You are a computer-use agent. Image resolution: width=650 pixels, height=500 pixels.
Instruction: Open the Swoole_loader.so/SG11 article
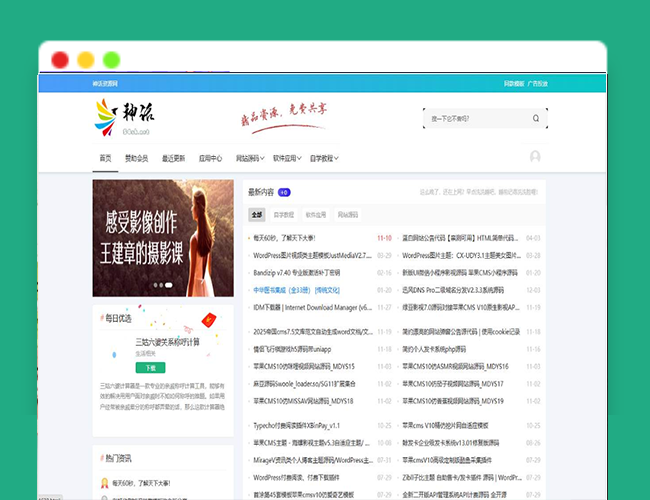click(305, 384)
